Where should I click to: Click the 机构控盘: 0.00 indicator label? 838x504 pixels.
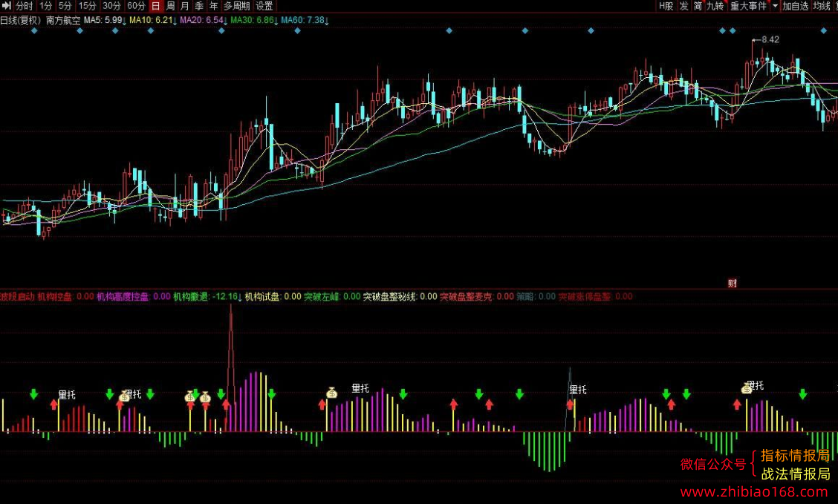65,296
